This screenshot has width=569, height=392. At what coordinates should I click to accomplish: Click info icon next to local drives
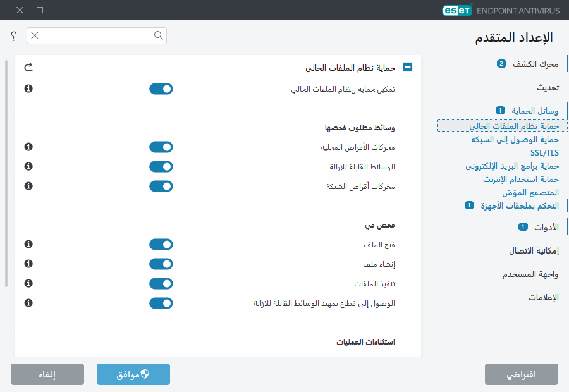[x=27, y=147]
